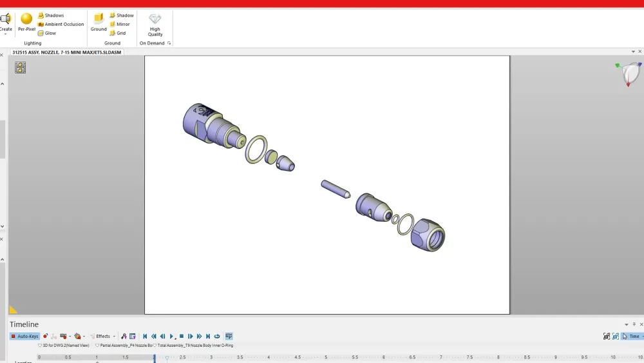
Task: Step to the previous key
Action: [163, 337]
